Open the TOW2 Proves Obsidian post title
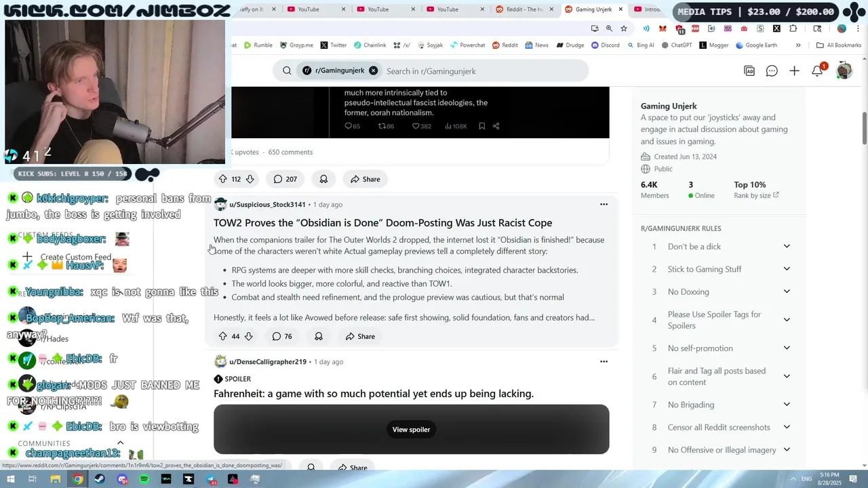This screenshot has width=868, height=488. (382, 222)
